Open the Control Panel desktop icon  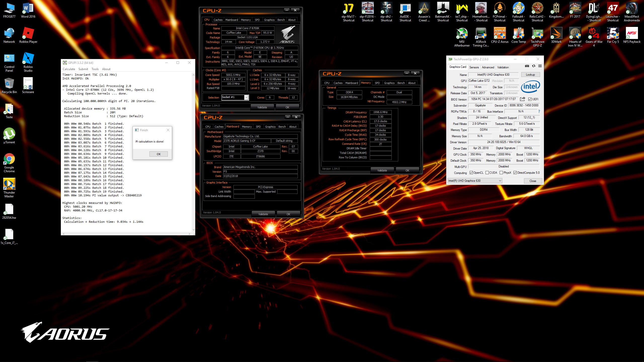[x=9, y=62]
